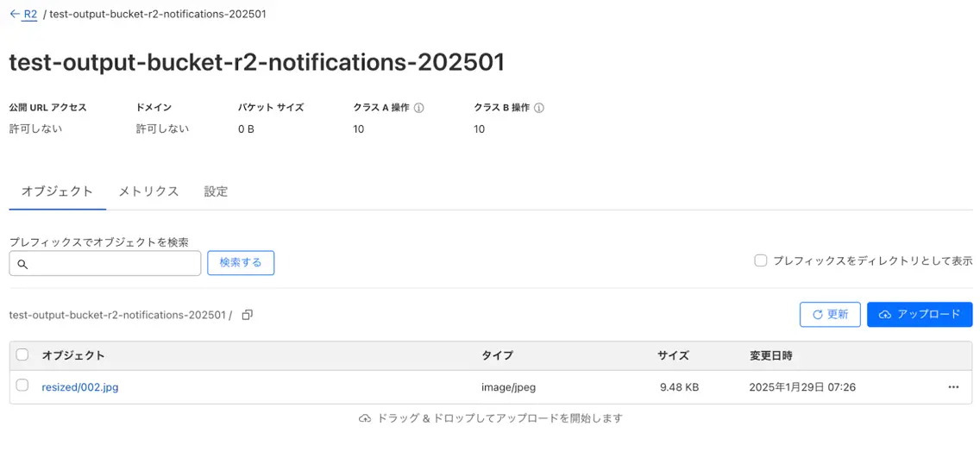Click cloud icon beside drag and drop text

365,418
